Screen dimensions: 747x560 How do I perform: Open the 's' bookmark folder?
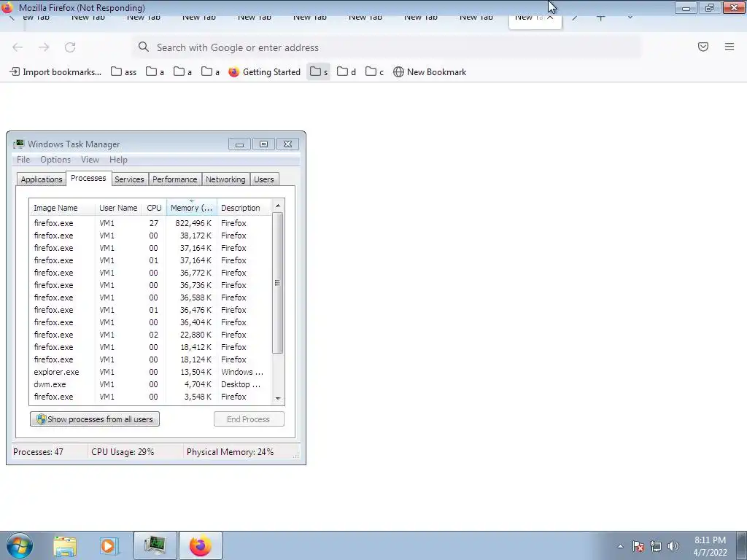pos(319,72)
